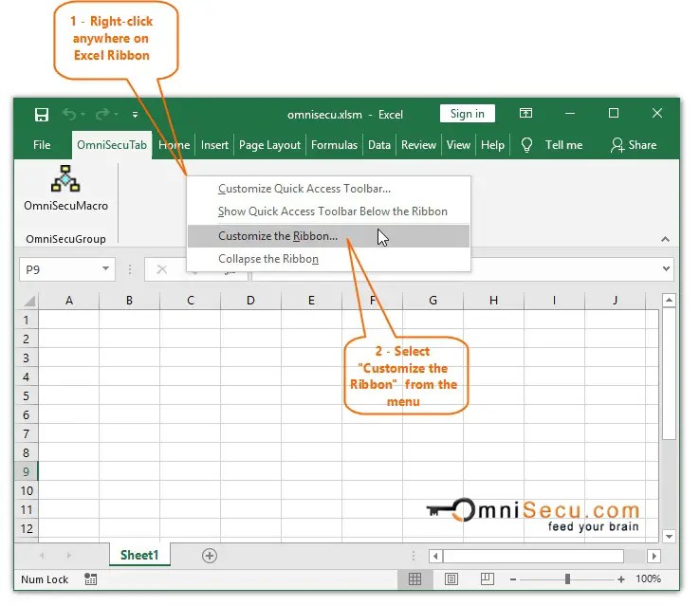Select the OmniSecuTab ribbon tab
Screen dimensions: 700x606
coord(112,145)
